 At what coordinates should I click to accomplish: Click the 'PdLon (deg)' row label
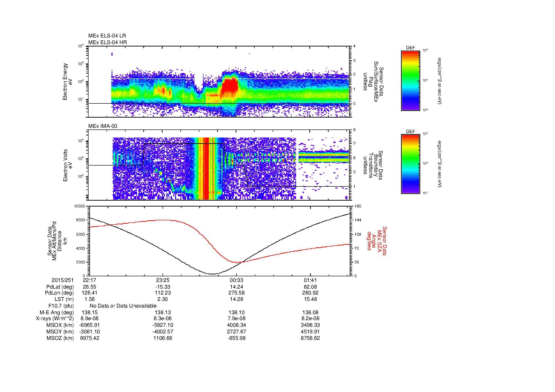click(x=59, y=293)
